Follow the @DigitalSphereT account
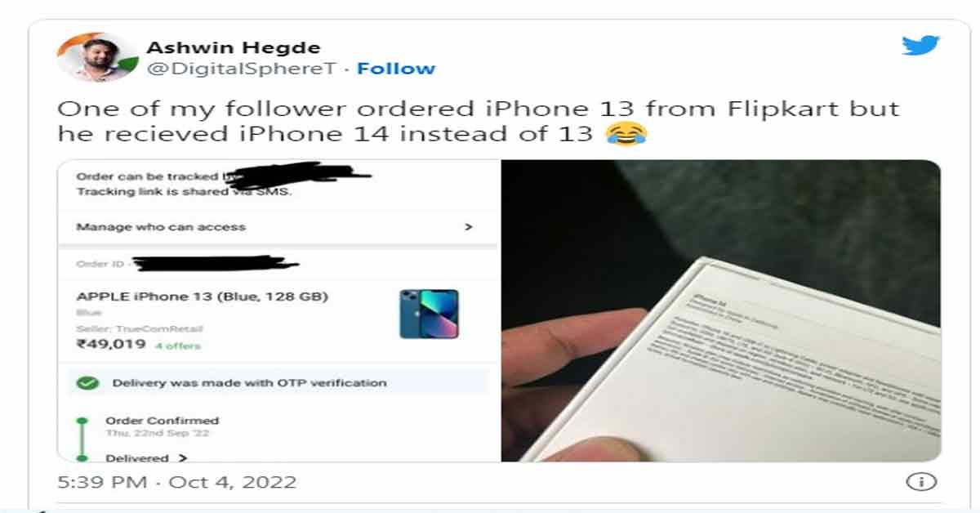 coord(396,69)
